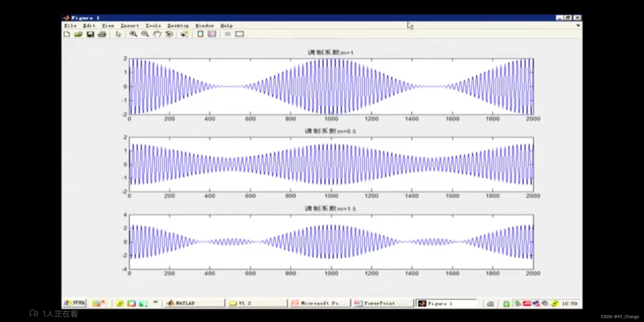Expand the toolbar dock arrow at right

click(x=578, y=26)
